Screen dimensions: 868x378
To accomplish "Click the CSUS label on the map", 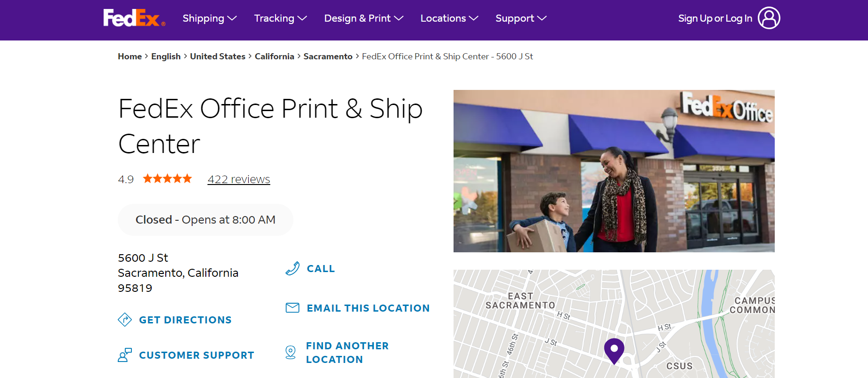I will click(x=679, y=366).
